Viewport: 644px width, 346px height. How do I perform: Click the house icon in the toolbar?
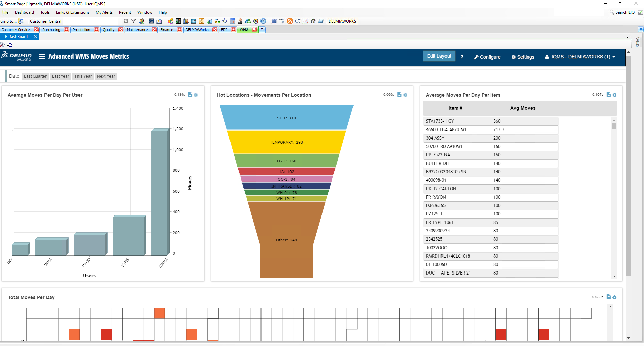point(313,21)
